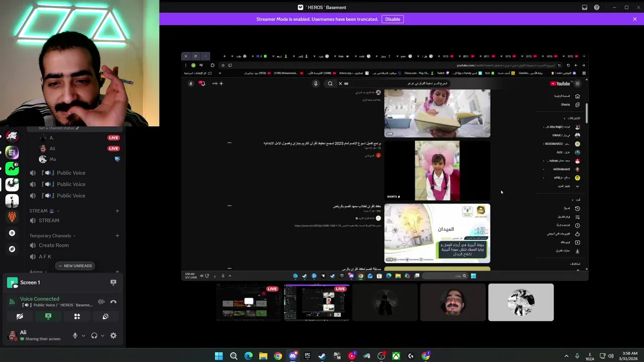Stop streaming with Screen 1 close icon

click(x=113, y=283)
